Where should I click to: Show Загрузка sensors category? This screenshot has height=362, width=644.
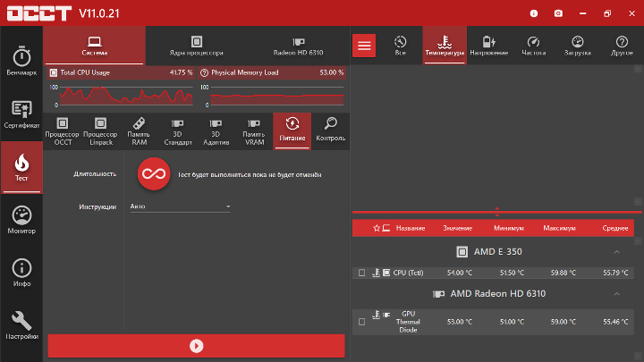pyautogui.click(x=578, y=46)
